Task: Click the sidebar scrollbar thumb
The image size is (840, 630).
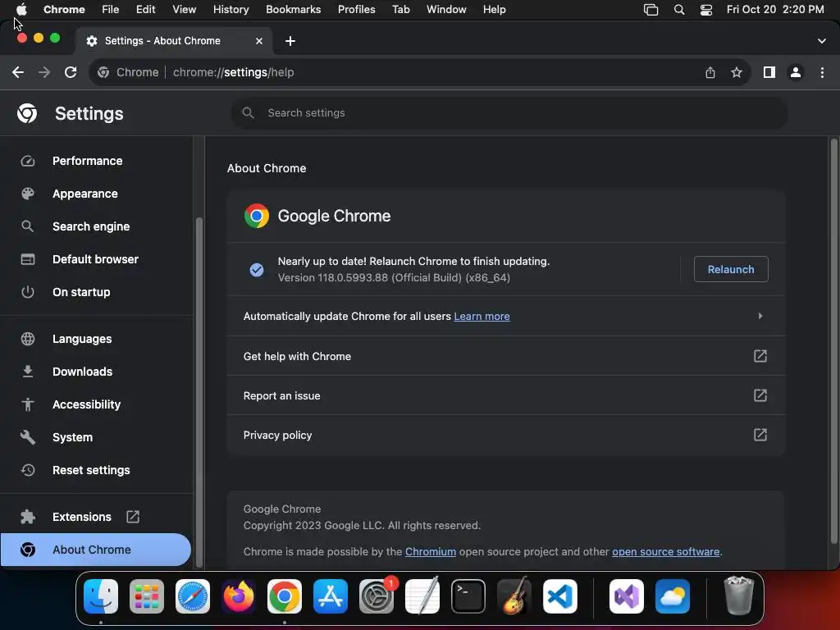Action: (199, 391)
